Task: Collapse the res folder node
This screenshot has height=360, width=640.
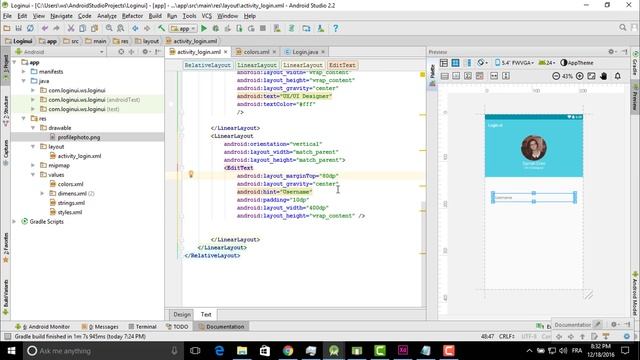Action: [x=24, y=118]
